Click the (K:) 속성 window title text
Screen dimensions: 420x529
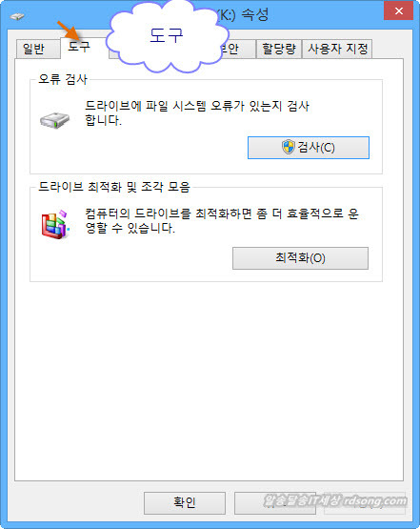tap(243, 14)
